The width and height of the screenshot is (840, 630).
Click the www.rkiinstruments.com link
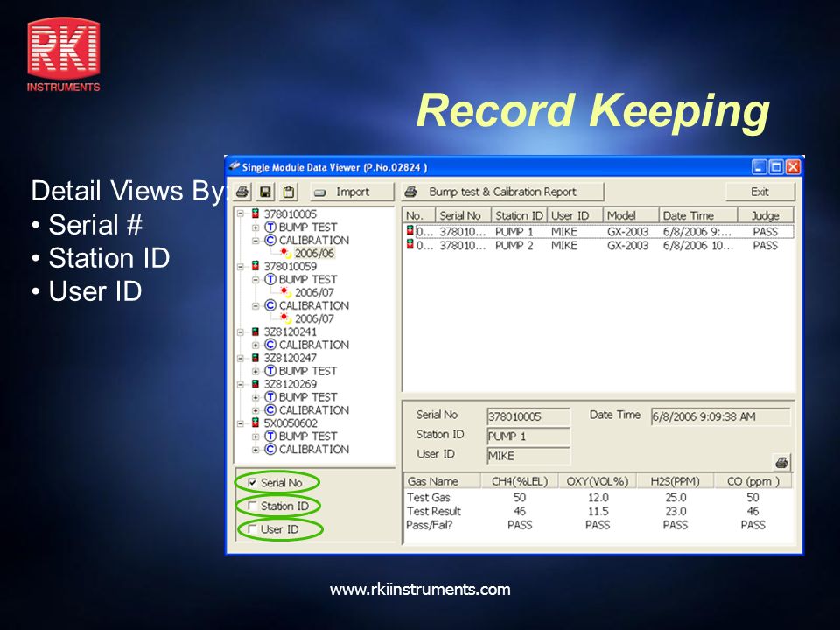(420, 590)
